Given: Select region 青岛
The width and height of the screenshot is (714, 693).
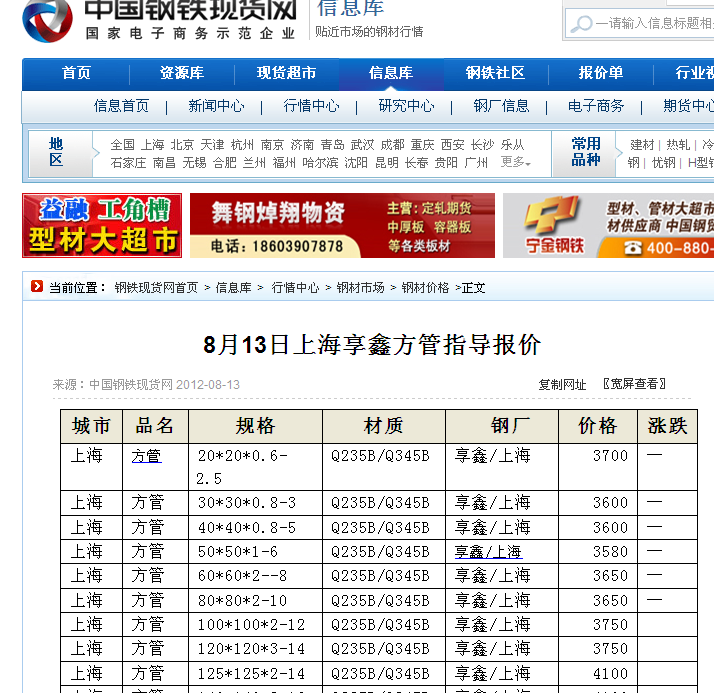Looking at the screenshot, I should (x=332, y=145).
